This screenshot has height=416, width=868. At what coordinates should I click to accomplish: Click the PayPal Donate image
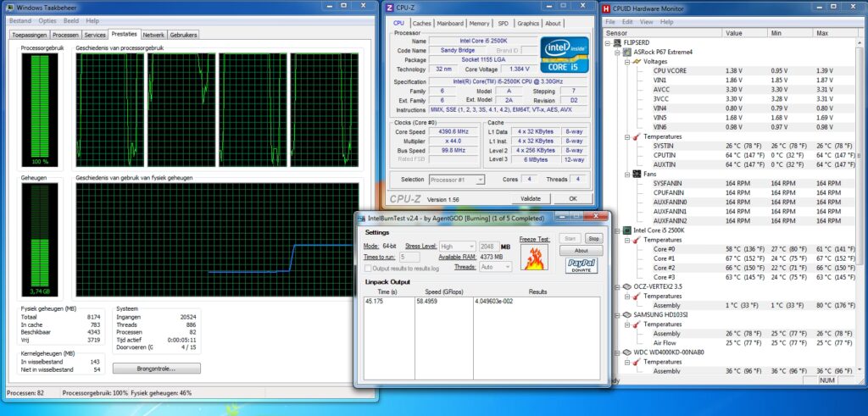581,266
